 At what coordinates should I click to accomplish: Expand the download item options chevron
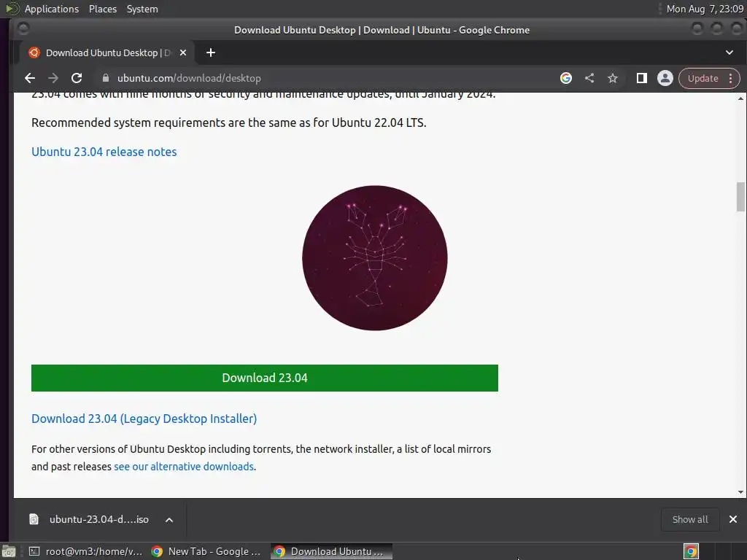click(x=169, y=520)
